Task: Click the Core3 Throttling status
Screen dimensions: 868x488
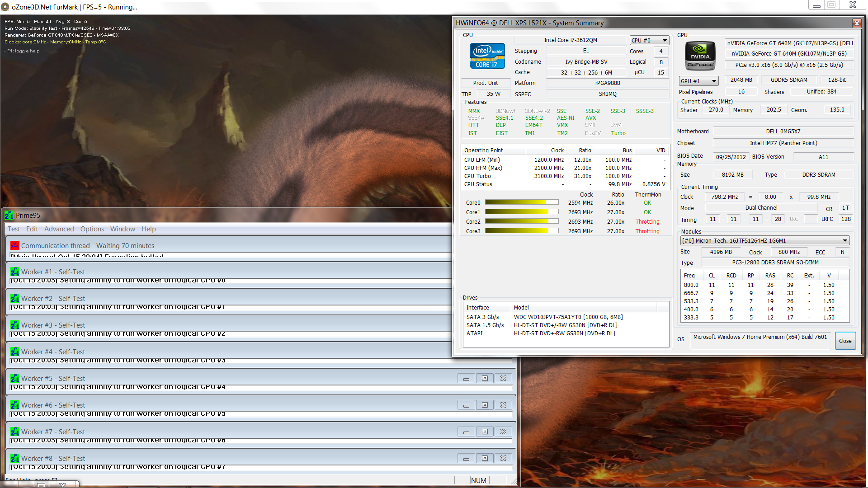Action: coord(647,231)
